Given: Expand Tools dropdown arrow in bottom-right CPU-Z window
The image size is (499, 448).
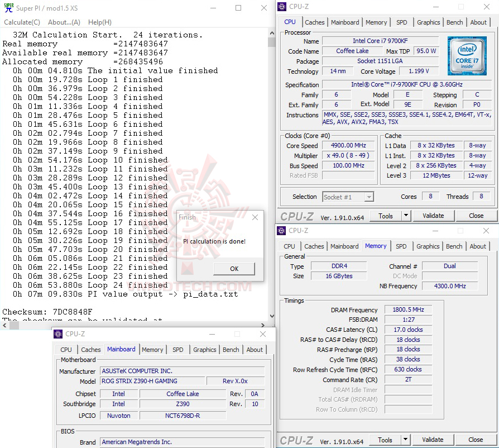Looking at the screenshot, I should pyautogui.click(x=405, y=440).
